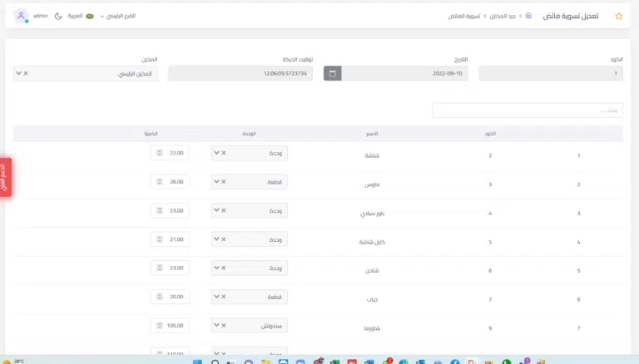
Task: Expand the المخزن warehouse dropdown
Action: [x=18, y=73]
